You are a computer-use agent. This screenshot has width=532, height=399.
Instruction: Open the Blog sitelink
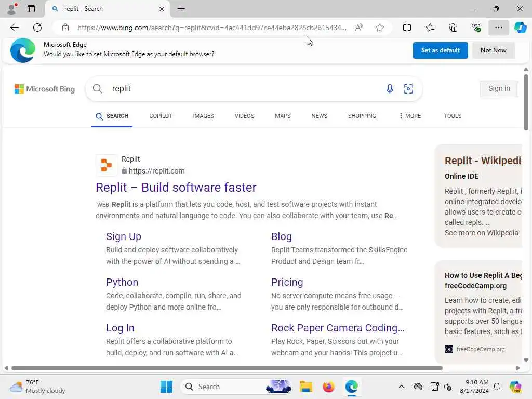281,236
